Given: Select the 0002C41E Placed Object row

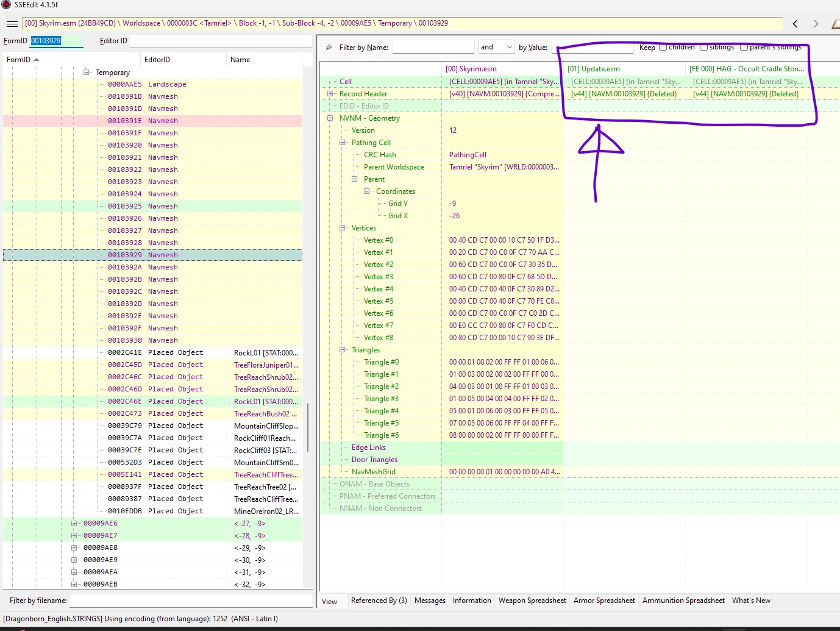Looking at the screenshot, I should click(x=152, y=352).
